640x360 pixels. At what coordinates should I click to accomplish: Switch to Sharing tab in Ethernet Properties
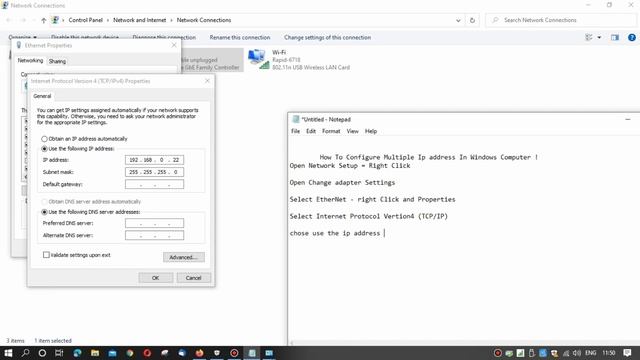(x=57, y=61)
